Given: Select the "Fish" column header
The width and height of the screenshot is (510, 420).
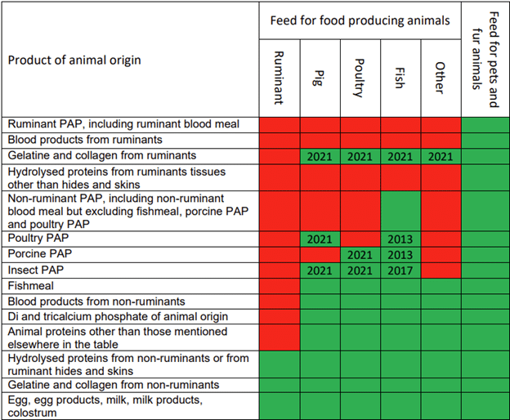Looking at the screenshot, I should click(400, 78).
